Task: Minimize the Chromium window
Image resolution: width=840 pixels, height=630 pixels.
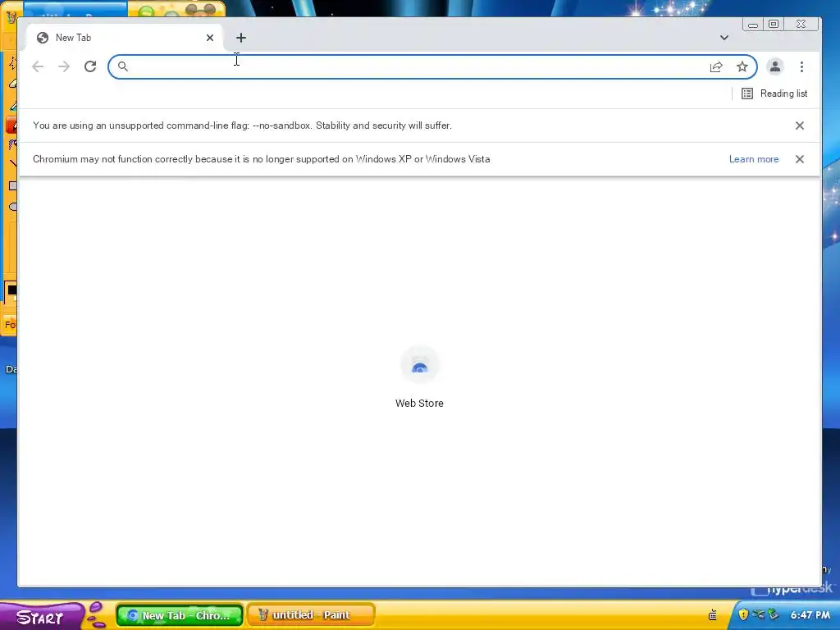Action: tap(753, 24)
